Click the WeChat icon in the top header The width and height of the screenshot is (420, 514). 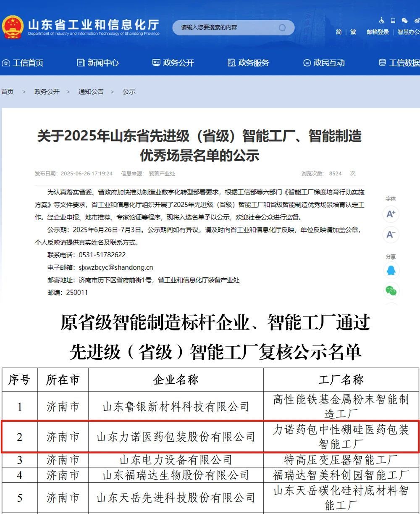tap(404, 20)
